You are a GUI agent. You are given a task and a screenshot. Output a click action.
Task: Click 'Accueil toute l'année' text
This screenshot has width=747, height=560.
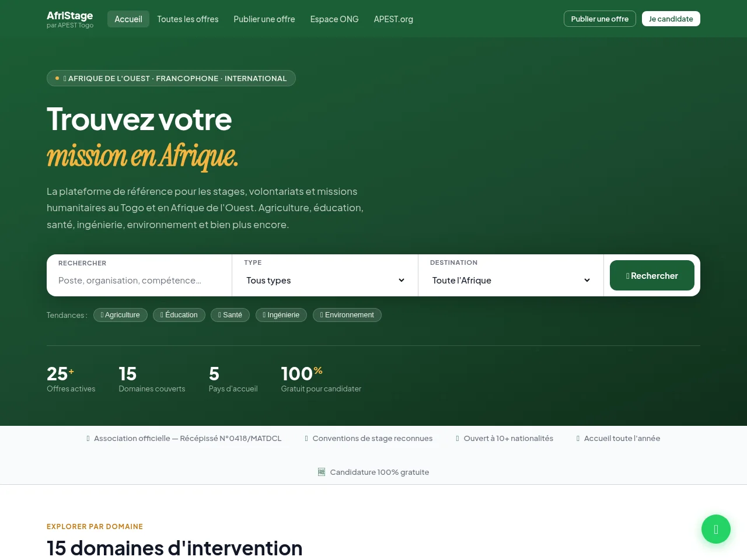[x=622, y=438]
